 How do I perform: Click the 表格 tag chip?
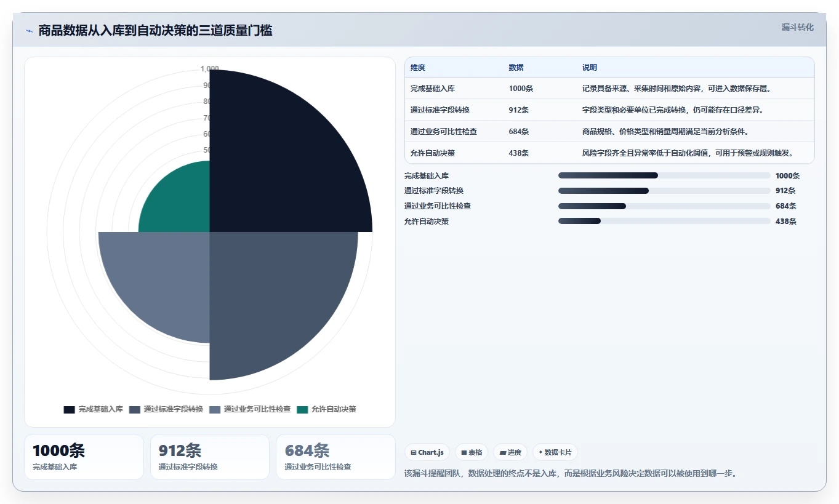(x=472, y=452)
